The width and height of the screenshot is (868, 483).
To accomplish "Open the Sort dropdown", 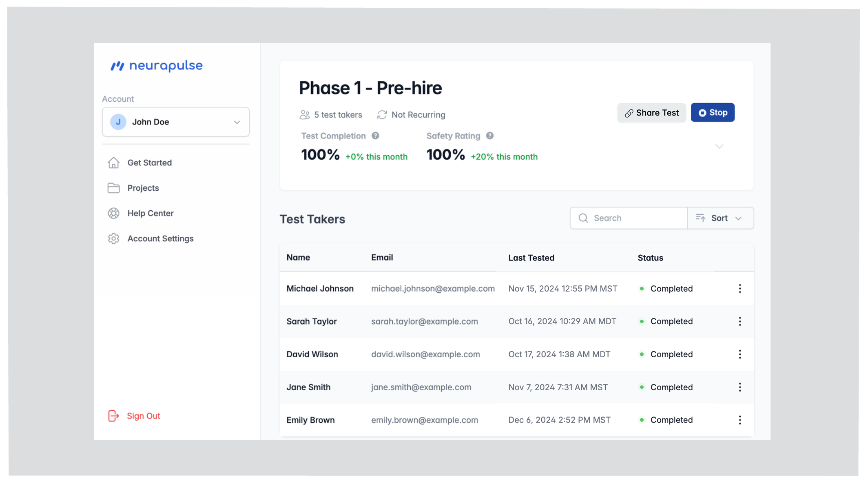I will click(x=720, y=218).
